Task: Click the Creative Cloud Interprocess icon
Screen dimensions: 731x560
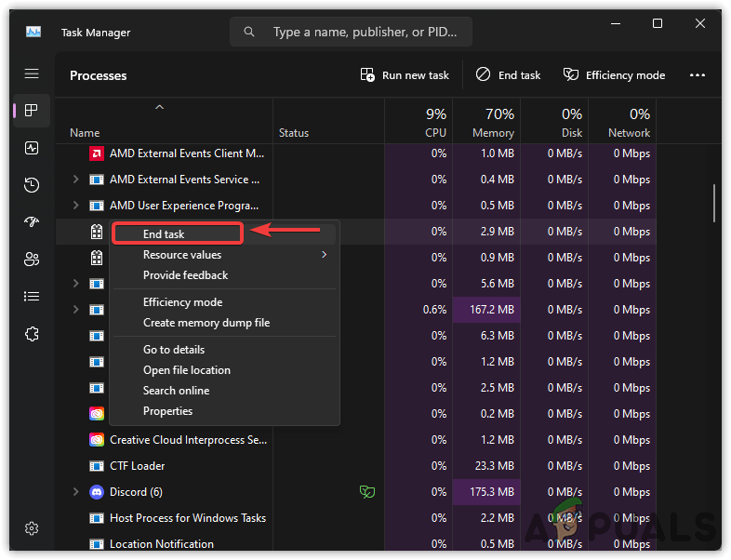Action: click(97, 440)
